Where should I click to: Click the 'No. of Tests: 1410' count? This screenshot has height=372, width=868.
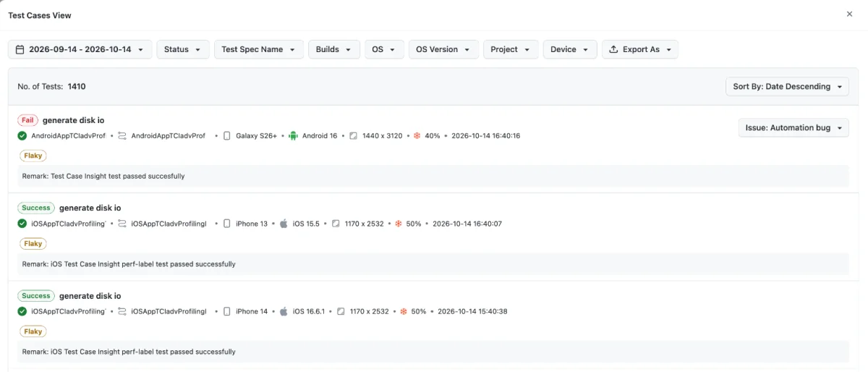(51, 87)
